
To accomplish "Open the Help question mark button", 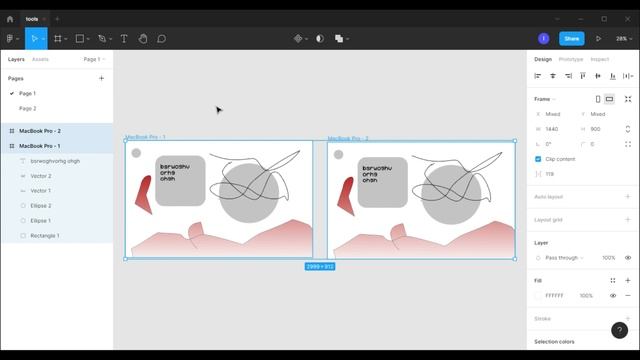I will pyautogui.click(x=619, y=330).
